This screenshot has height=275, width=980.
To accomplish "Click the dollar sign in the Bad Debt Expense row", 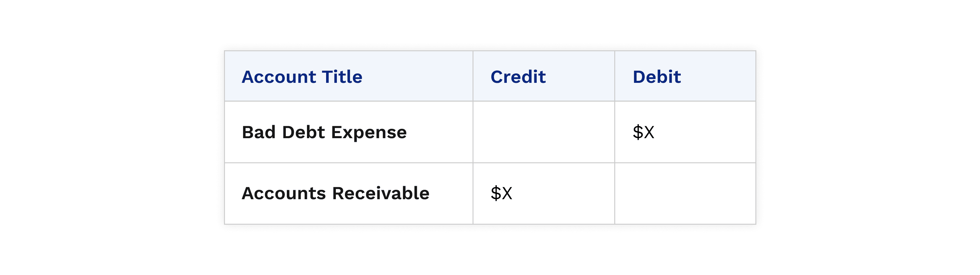I will [x=638, y=132].
